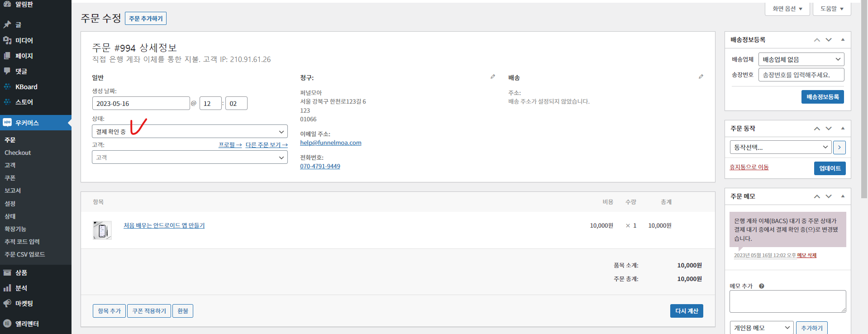The image size is (868, 334).
Task: Click the product thumbnail of the Android app item
Action: click(102, 230)
